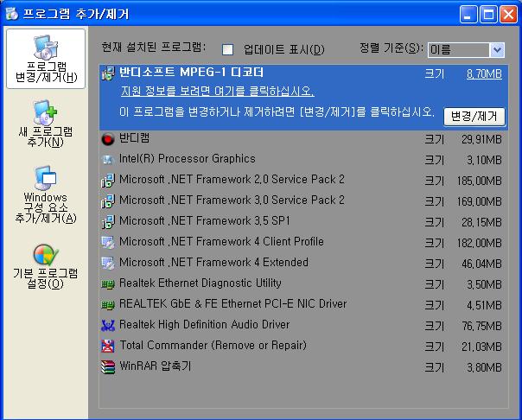Click the 반디소프트 MPEG-1 디코더 title text
The height and width of the screenshot is (420, 522).
point(191,73)
